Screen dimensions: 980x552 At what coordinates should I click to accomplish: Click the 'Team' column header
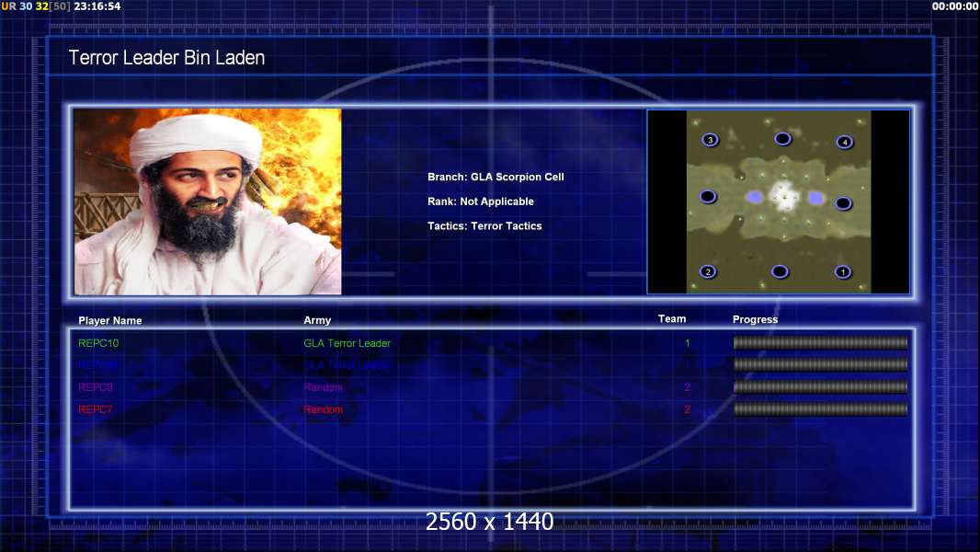672,319
